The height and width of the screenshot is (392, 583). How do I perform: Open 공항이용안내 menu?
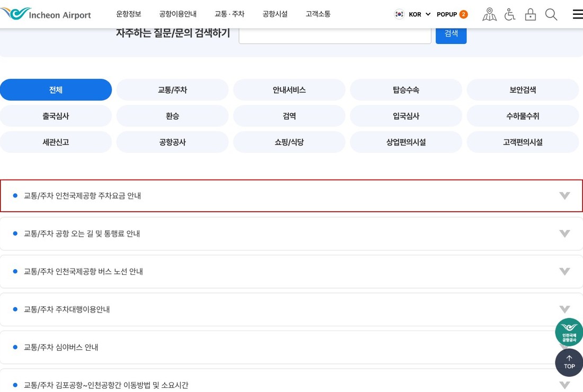point(178,14)
